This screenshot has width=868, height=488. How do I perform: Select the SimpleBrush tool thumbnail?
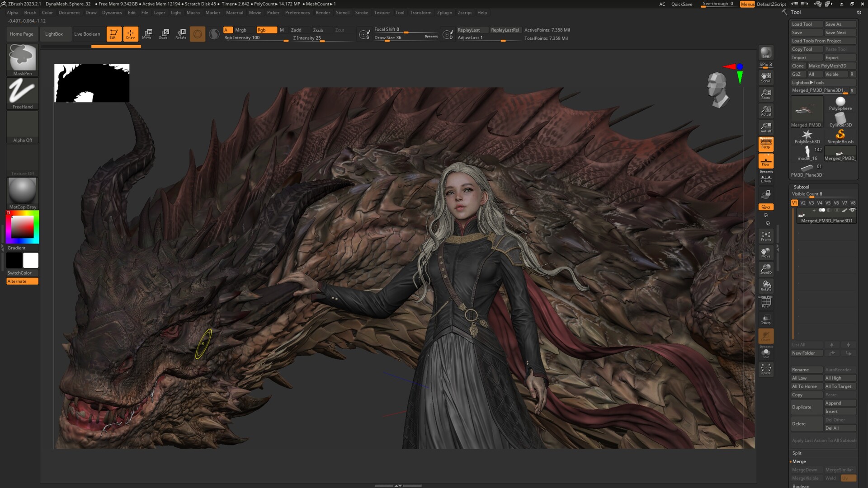(x=840, y=135)
